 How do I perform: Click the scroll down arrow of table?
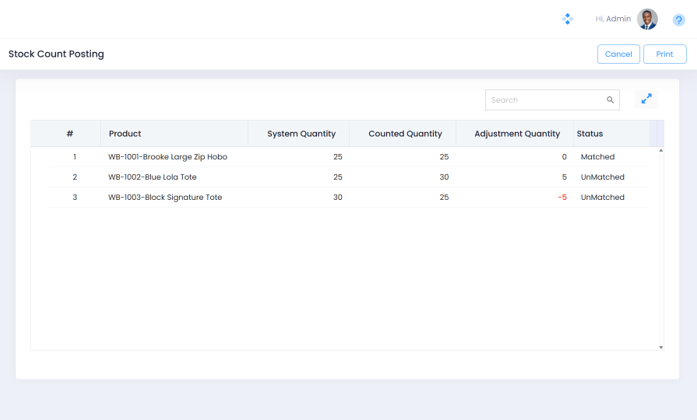tap(661, 347)
